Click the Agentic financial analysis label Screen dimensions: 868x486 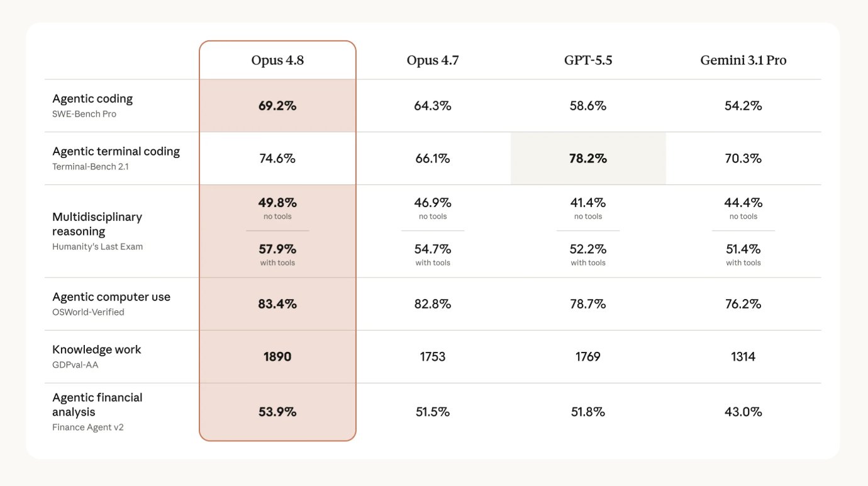(97, 405)
